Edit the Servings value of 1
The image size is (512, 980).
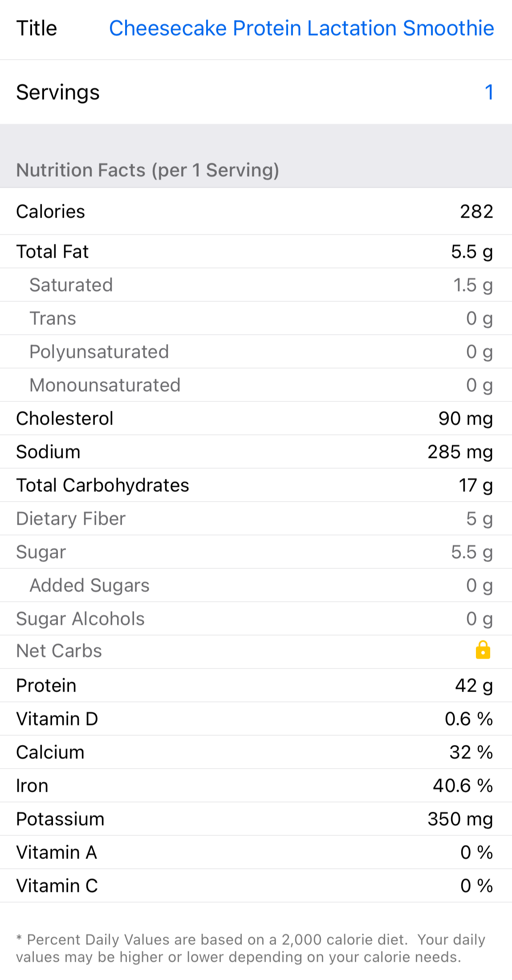click(488, 93)
